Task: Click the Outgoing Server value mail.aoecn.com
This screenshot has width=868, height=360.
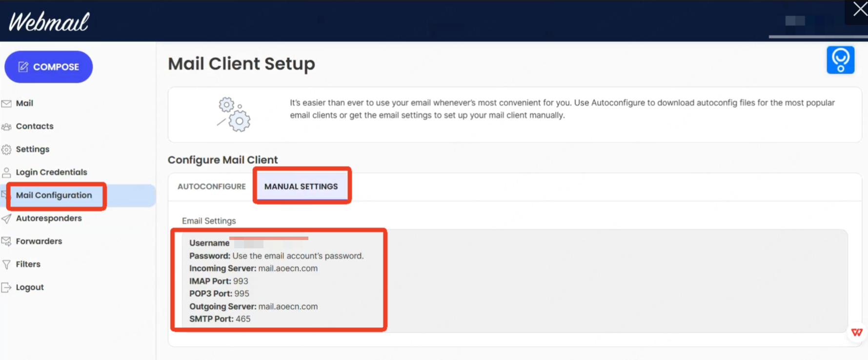Action: coord(288,306)
